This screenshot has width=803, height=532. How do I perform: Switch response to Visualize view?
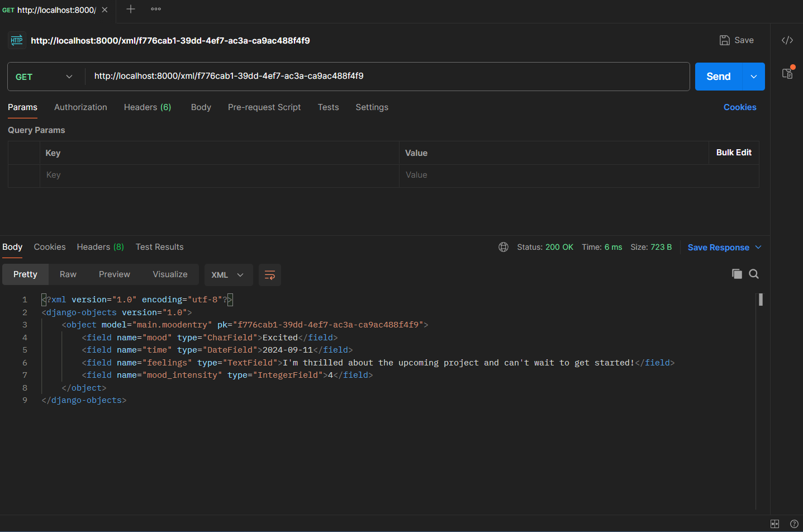[170, 274]
